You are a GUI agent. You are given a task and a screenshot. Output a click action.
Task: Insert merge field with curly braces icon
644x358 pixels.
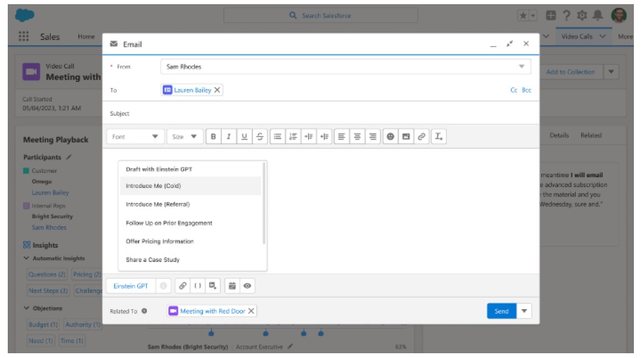click(x=198, y=286)
